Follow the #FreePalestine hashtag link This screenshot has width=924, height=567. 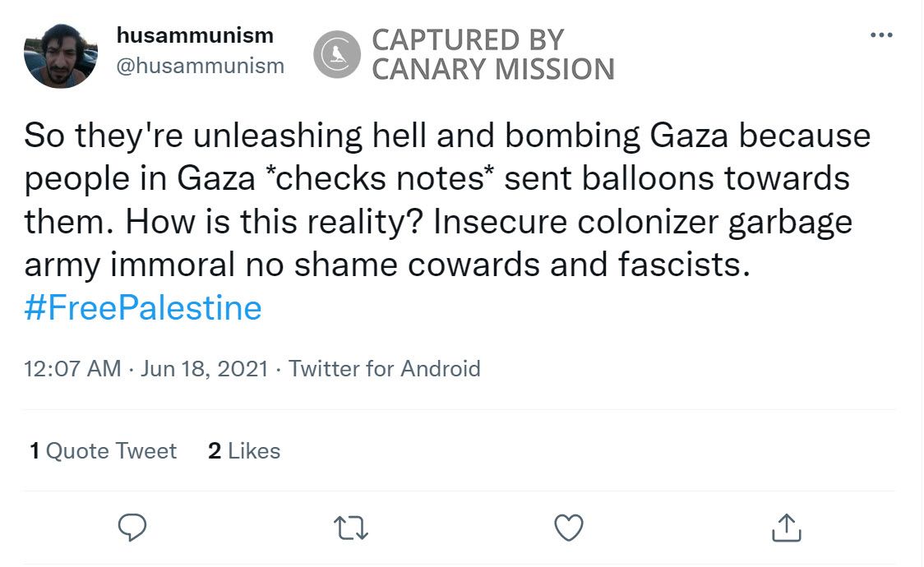pyautogui.click(x=143, y=307)
